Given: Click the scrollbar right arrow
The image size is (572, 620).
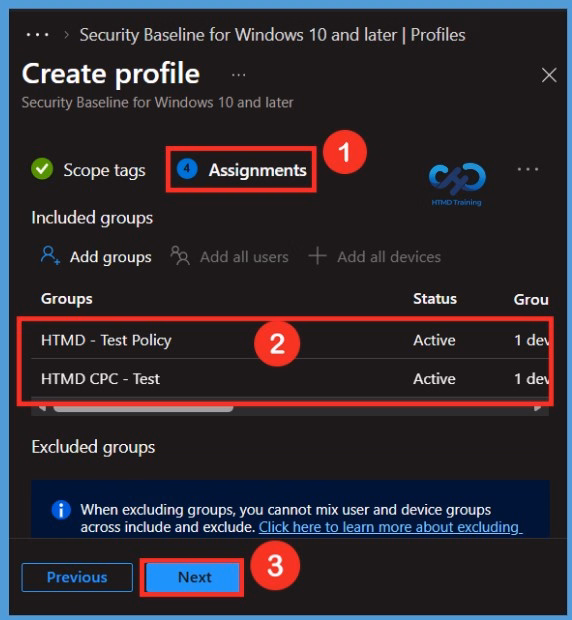Looking at the screenshot, I should (538, 408).
